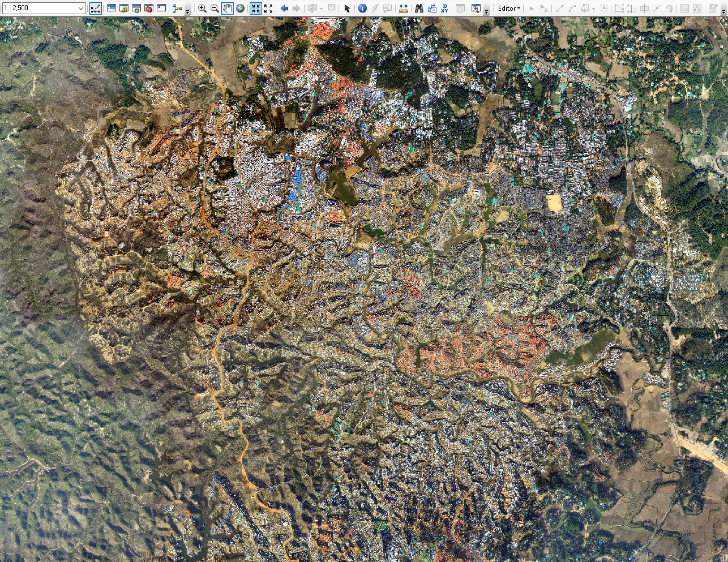Zoom to full extent globe

[x=240, y=8]
